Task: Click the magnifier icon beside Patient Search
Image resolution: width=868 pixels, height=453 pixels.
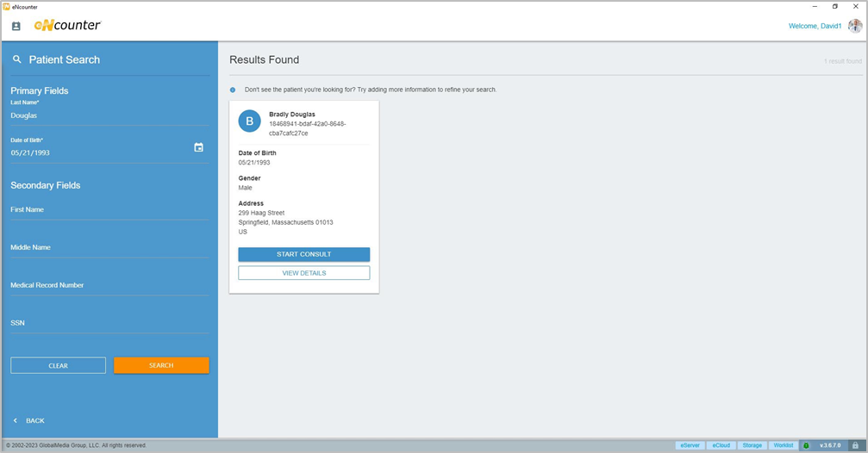Action: (16, 59)
